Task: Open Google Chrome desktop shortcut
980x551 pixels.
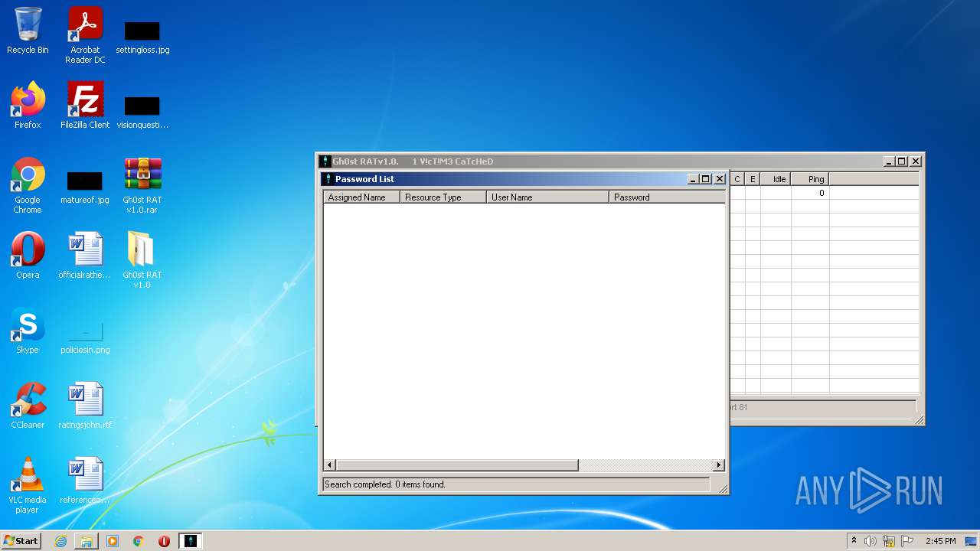Action: (28, 185)
